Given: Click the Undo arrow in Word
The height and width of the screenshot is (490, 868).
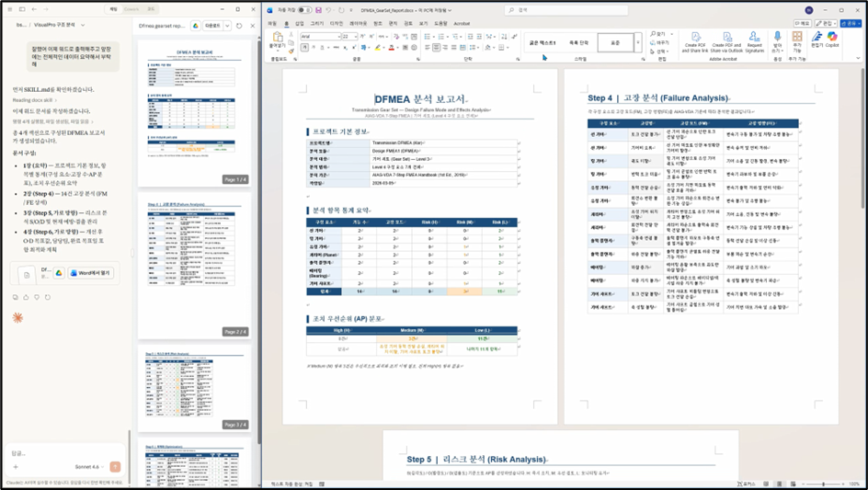Looking at the screenshot, I should (x=329, y=10).
